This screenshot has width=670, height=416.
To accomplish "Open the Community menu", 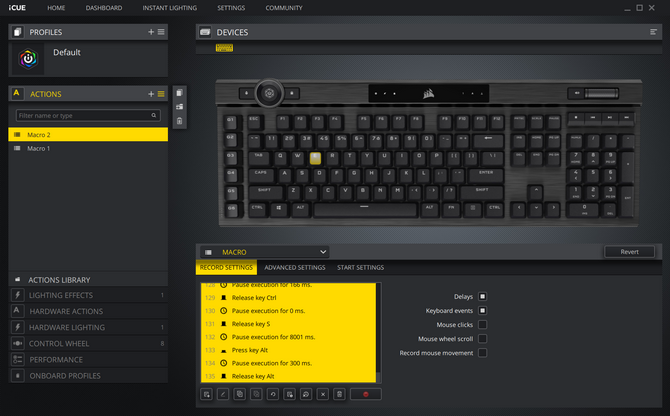I will [x=284, y=8].
